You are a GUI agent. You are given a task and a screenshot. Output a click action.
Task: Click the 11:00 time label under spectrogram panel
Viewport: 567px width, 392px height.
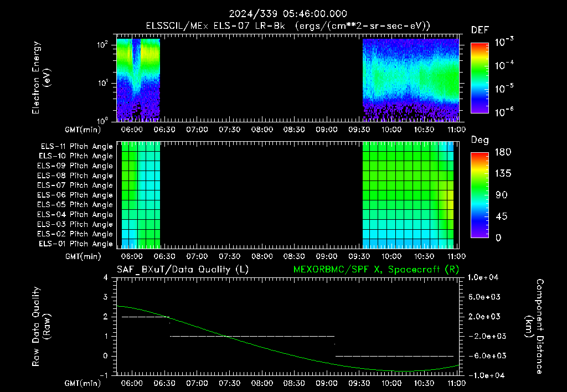(x=456, y=130)
